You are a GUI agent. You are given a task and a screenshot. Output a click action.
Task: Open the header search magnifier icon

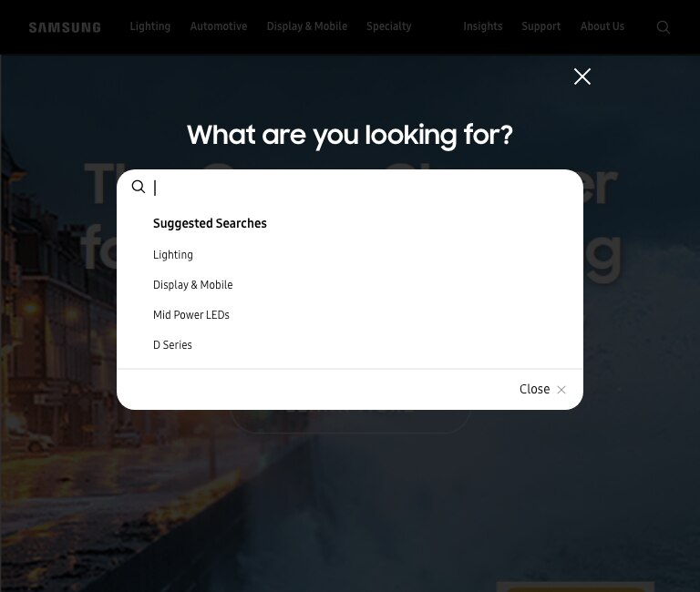click(663, 27)
